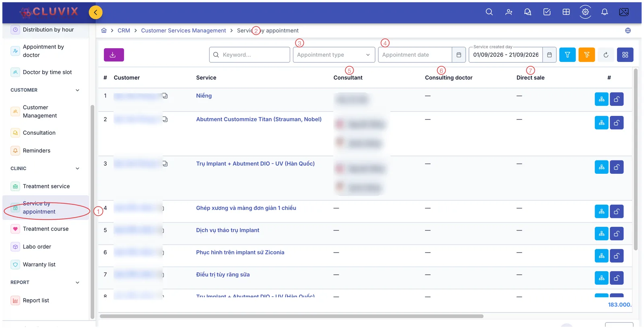Click the purple download export button
The image size is (644, 329).
point(114,55)
